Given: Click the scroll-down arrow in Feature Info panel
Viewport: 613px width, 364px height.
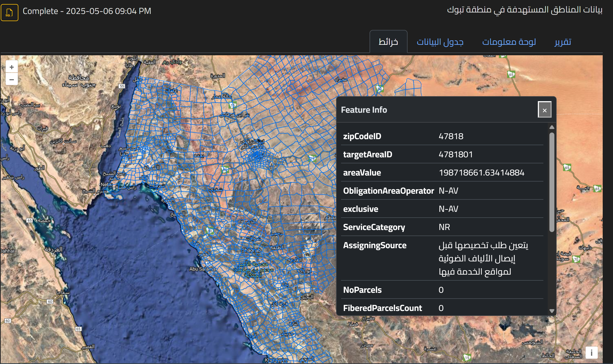Looking at the screenshot, I should point(552,311).
